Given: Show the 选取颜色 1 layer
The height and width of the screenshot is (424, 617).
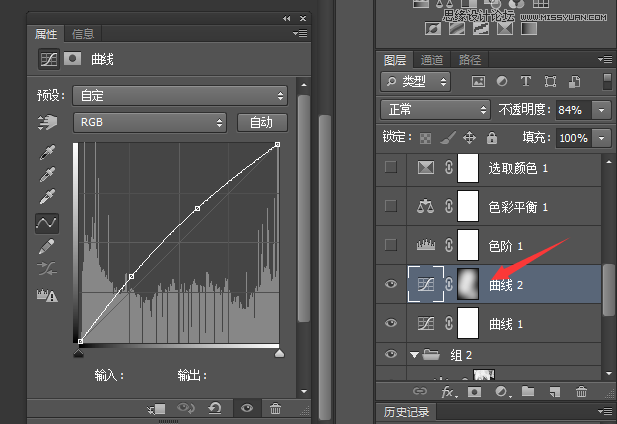Looking at the screenshot, I should pyautogui.click(x=391, y=167).
